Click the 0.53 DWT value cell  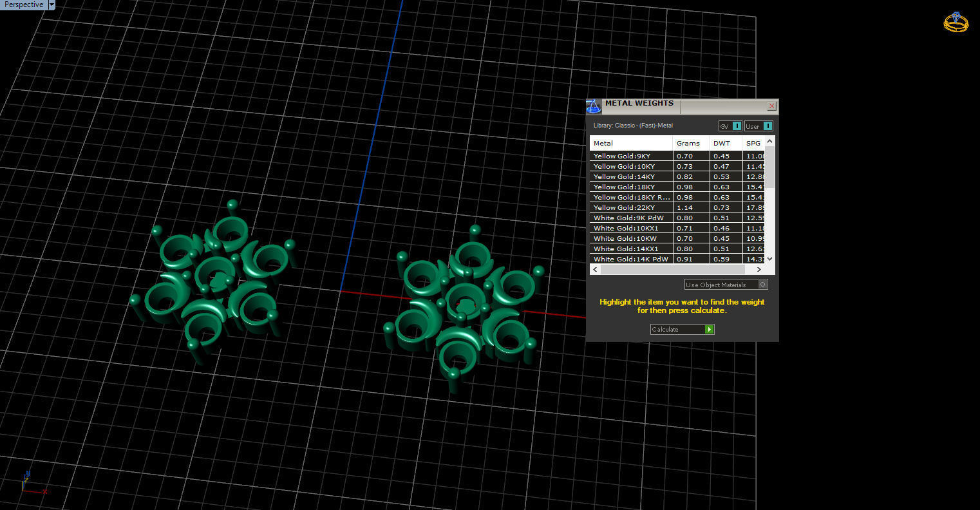click(726, 176)
